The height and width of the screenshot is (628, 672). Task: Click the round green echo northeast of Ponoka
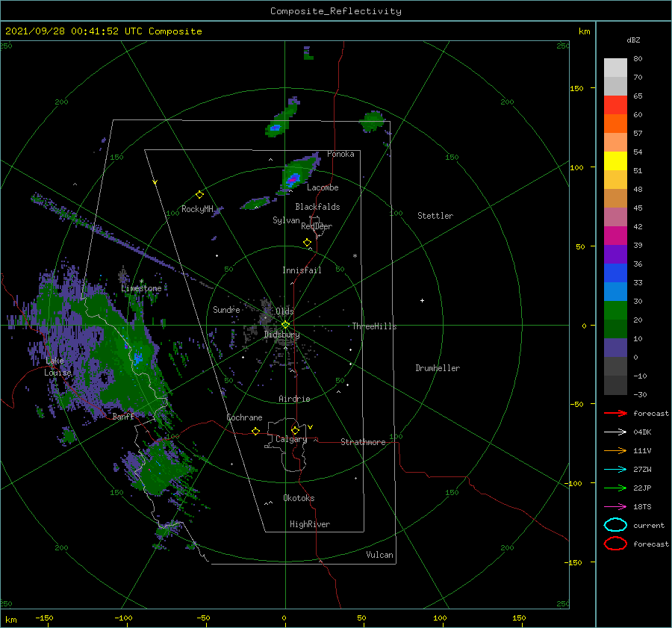click(372, 121)
